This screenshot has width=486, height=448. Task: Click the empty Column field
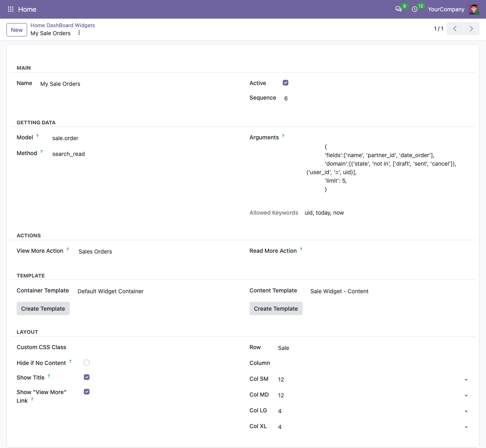(x=373, y=363)
